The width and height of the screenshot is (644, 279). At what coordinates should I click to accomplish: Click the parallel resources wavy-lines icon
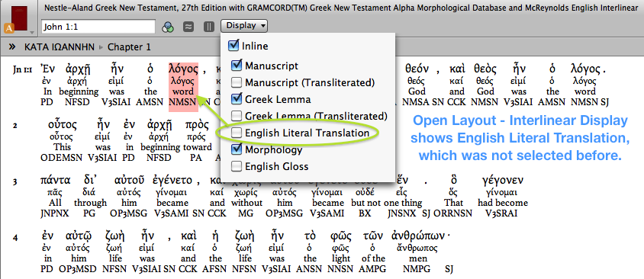[188, 27]
